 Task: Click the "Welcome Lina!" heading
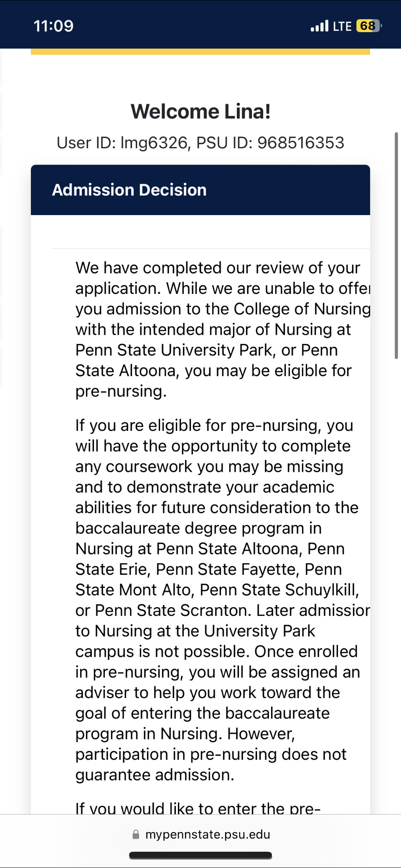[x=200, y=111]
